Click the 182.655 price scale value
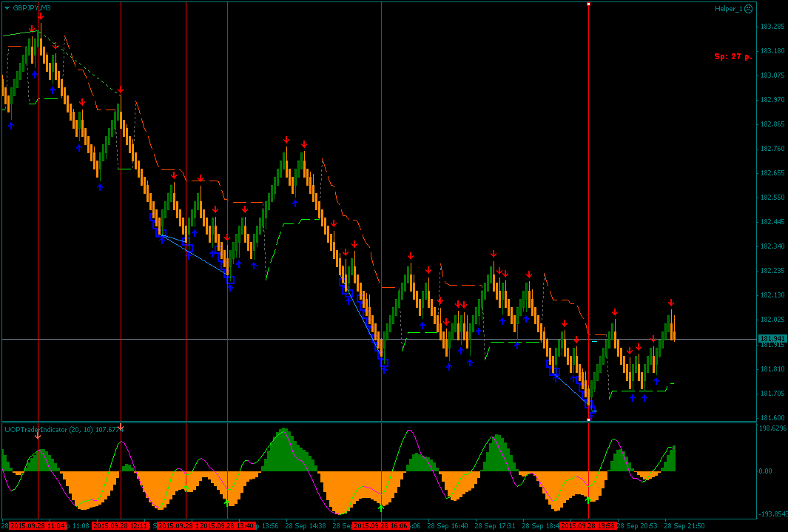This screenshot has height=532, width=788. [772, 173]
